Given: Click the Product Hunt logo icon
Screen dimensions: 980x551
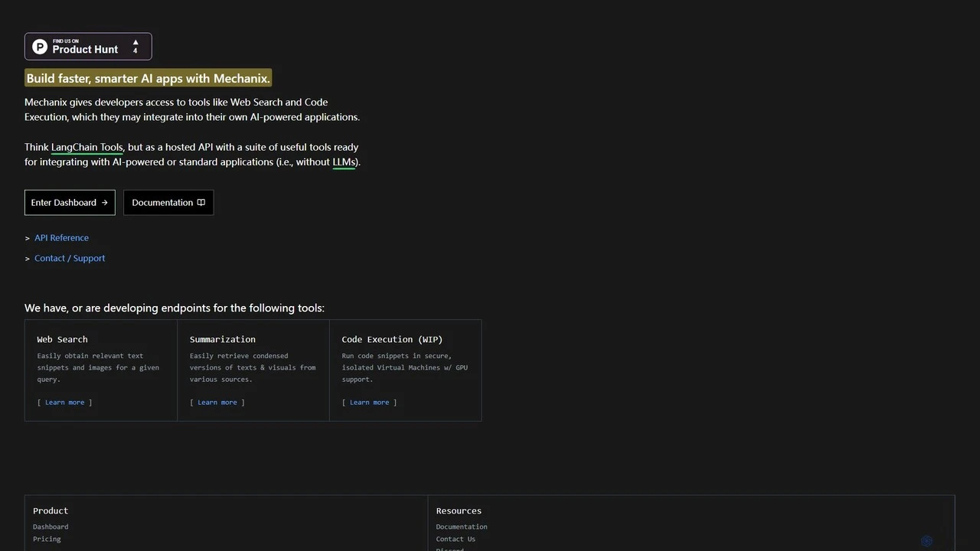Looking at the screenshot, I should coord(40,47).
